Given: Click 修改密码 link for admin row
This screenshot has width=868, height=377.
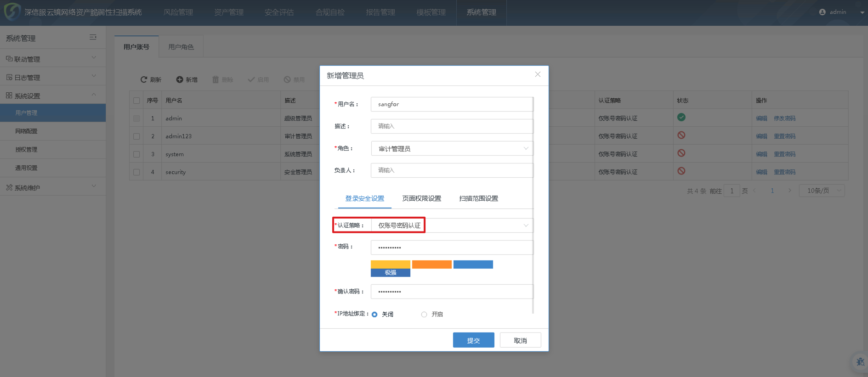Looking at the screenshot, I should coord(784,118).
